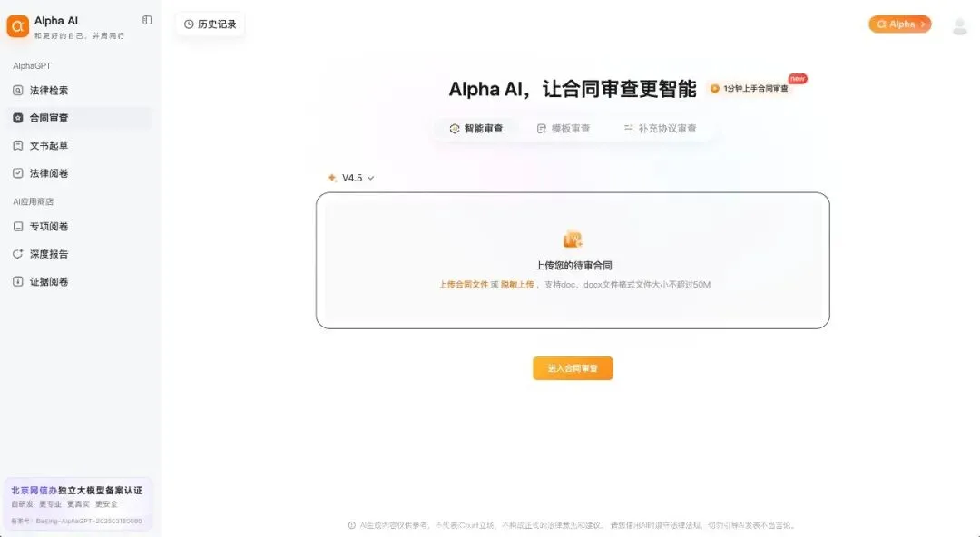Image resolution: width=980 pixels, height=537 pixels.
Task: Click the 专项阅卷 sidebar icon
Action: [x=18, y=226]
